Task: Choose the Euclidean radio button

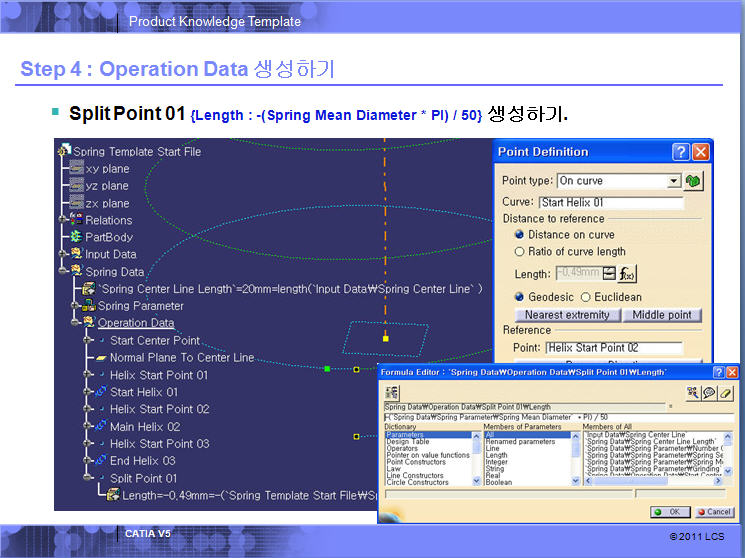Action: coord(586,297)
